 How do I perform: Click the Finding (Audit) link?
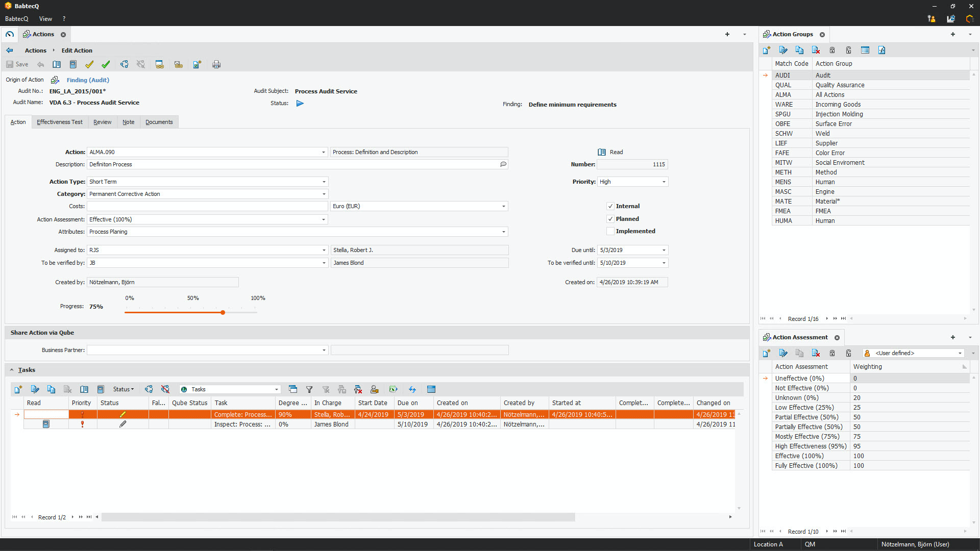tap(88, 80)
